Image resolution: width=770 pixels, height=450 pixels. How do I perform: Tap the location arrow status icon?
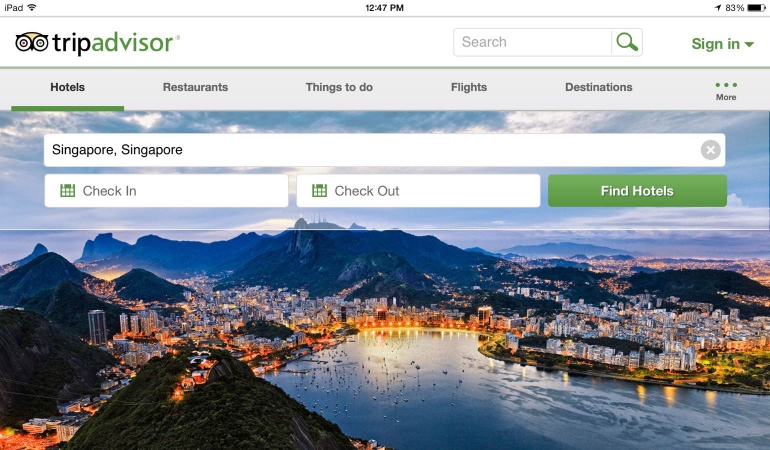(x=718, y=8)
